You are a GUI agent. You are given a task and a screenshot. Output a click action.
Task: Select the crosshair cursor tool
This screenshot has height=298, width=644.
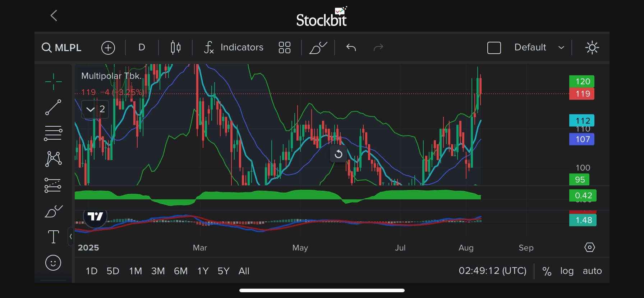(x=53, y=82)
